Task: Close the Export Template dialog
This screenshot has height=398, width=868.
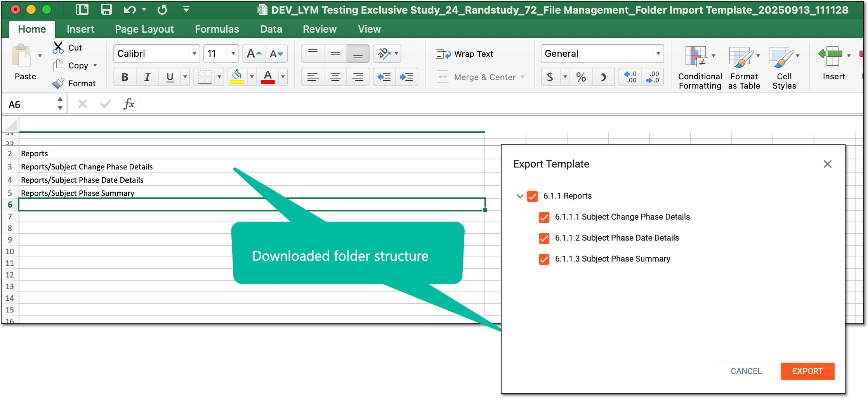Action: [827, 164]
